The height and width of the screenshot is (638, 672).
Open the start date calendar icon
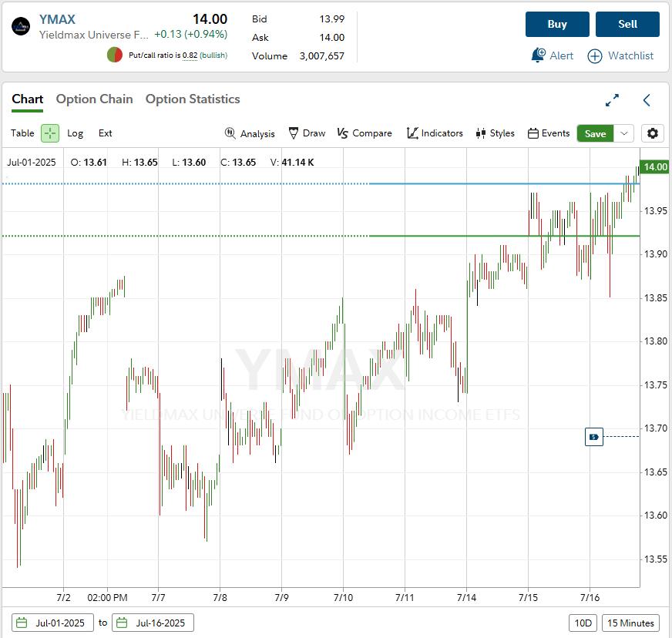22,623
